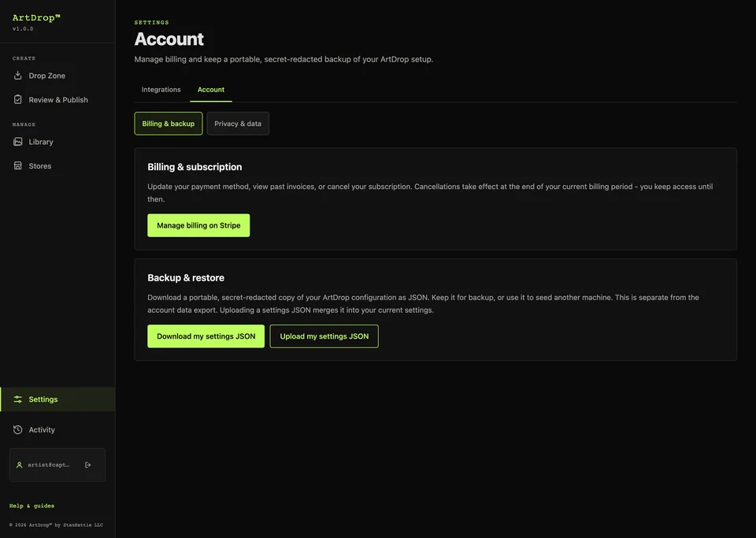Click the Billing & subscription heading
The width and height of the screenshot is (756, 538).
click(x=195, y=167)
